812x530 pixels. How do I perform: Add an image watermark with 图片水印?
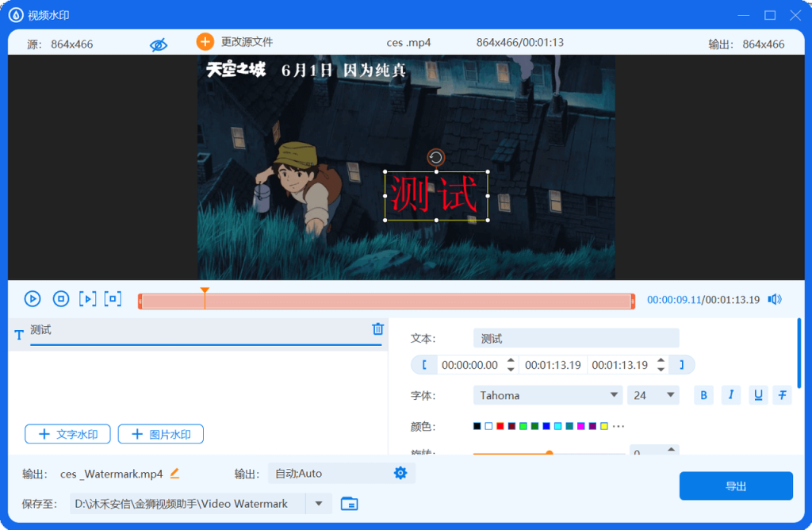pyautogui.click(x=160, y=434)
